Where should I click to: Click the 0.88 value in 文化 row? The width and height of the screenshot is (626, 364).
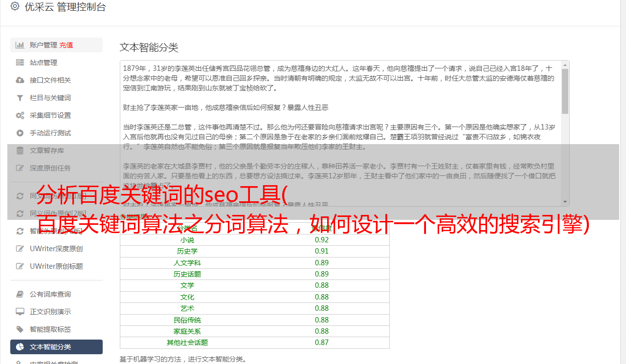[322, 297]
